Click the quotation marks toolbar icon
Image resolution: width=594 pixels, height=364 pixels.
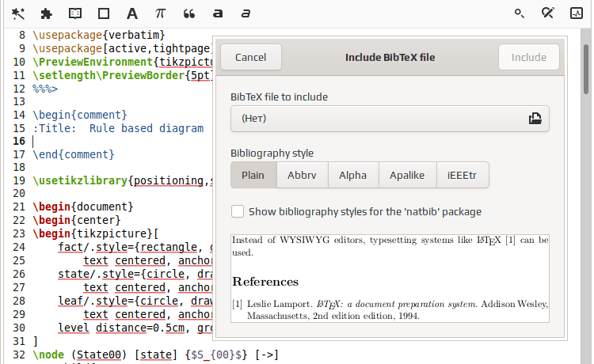pos(189,14)
